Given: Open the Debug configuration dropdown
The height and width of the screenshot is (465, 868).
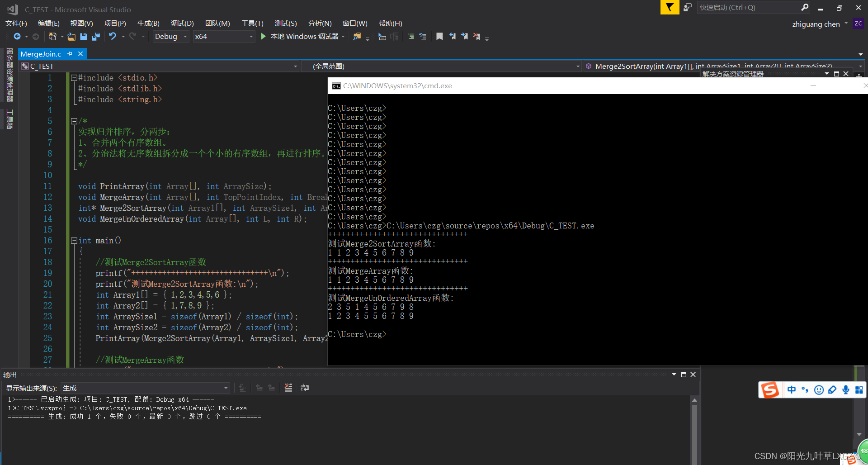Looking at the screenshot, I should 170,37.
